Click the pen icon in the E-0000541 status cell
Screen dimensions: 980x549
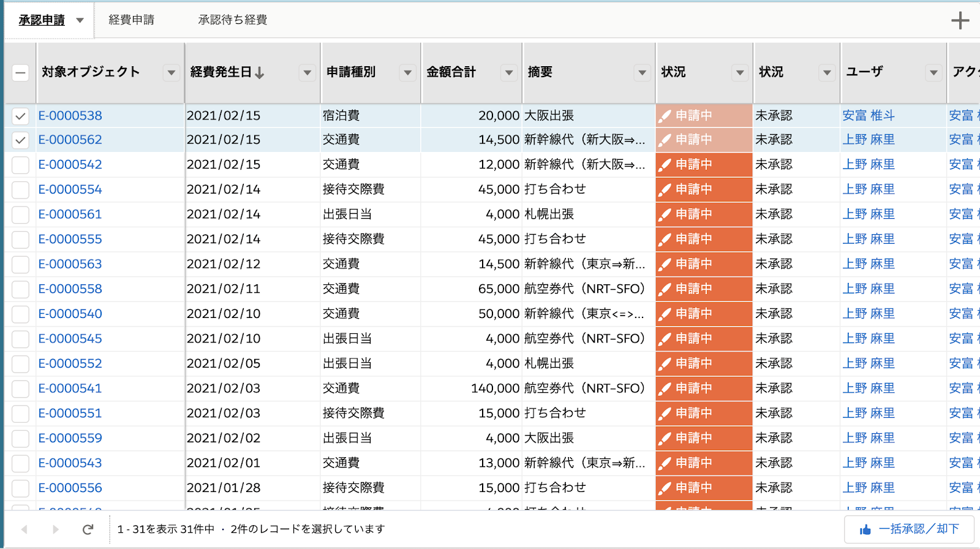[x=665, y=388]
